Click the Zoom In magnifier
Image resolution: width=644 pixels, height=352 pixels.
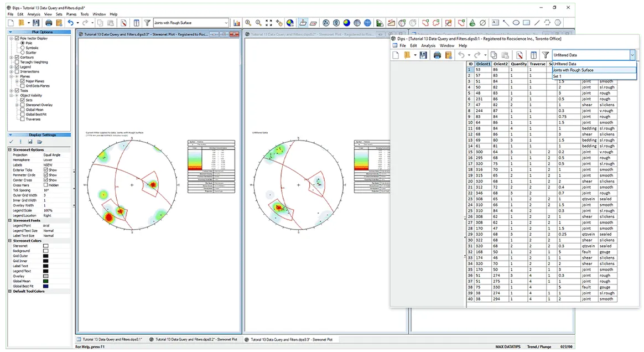click(x=248, y=23)
